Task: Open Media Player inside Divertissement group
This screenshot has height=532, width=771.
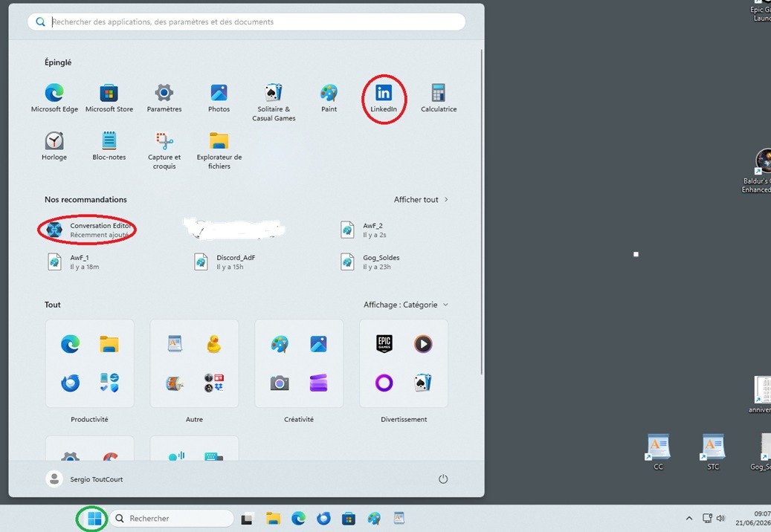Action: [423, 344]
